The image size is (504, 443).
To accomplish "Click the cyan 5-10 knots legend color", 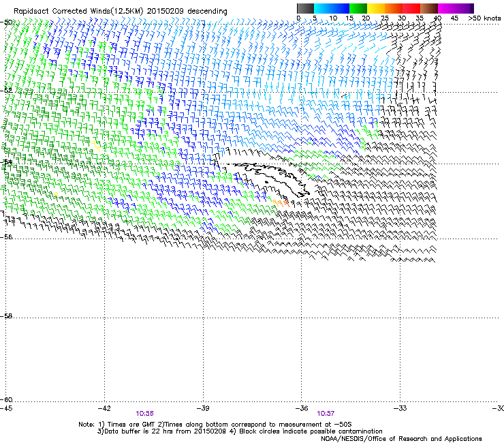I will pyautogui.click(x=322, y=8).
